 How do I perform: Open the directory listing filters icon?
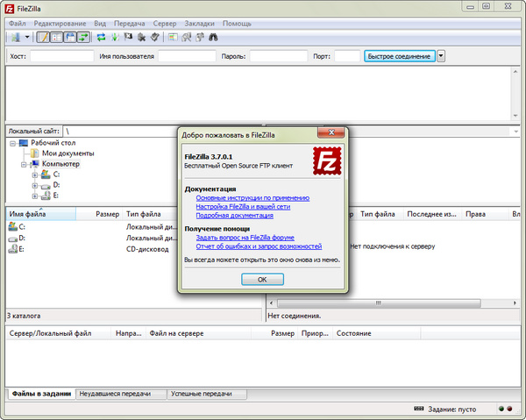coord(172,38)
